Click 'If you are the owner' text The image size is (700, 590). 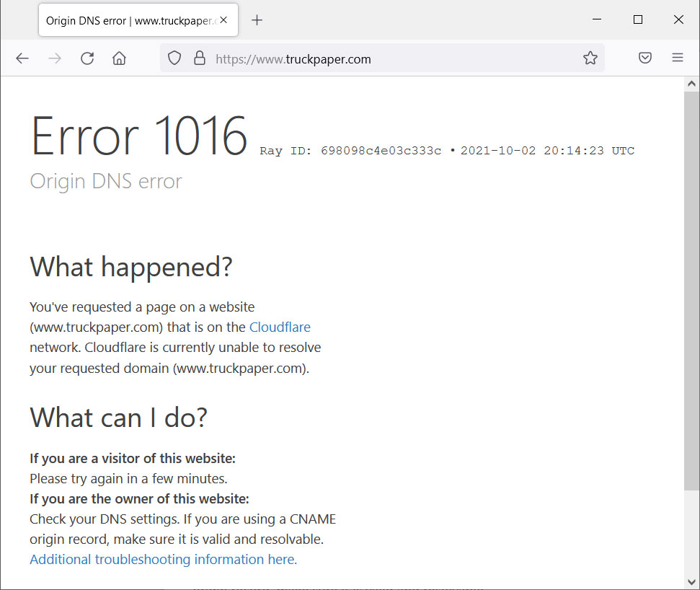[139, 498]
